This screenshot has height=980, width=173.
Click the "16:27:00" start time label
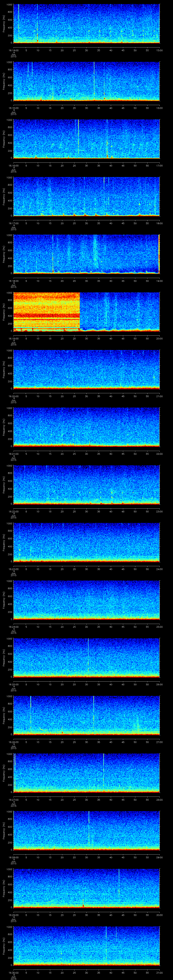pos(13,800)
